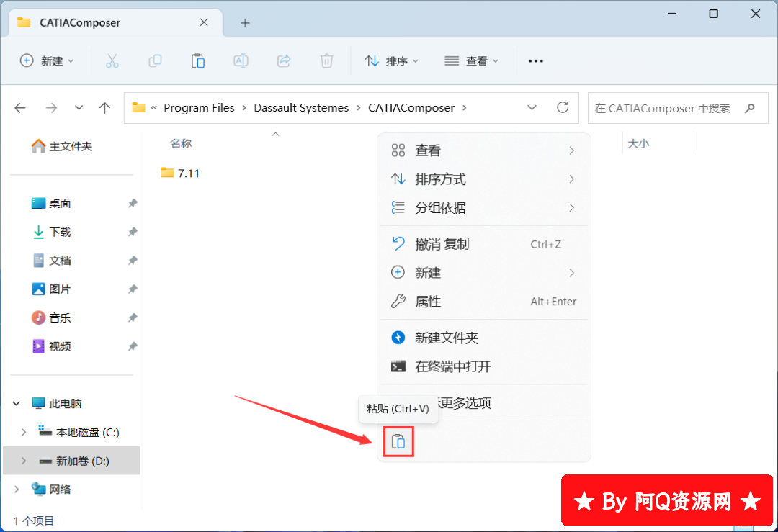The image size is (778, 532).
Task: Click the Rename icon in toolbar
Action: [x=241, y=61]
